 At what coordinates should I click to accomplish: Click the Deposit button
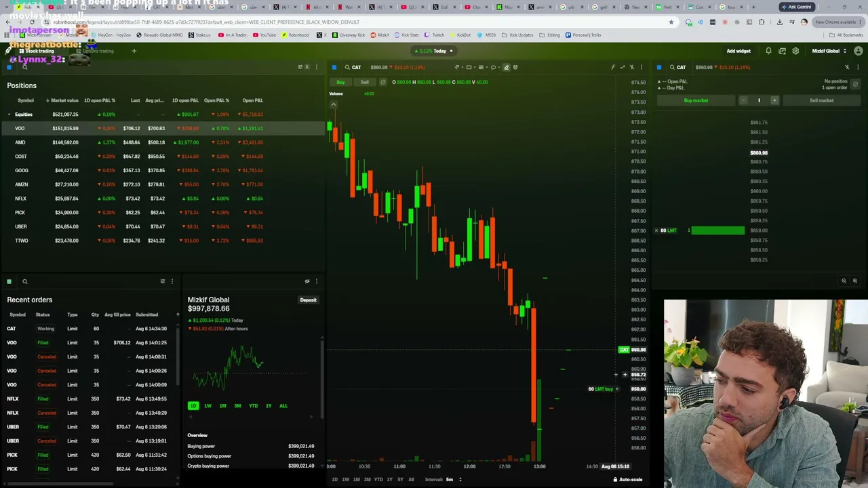(x=308, y=300)
